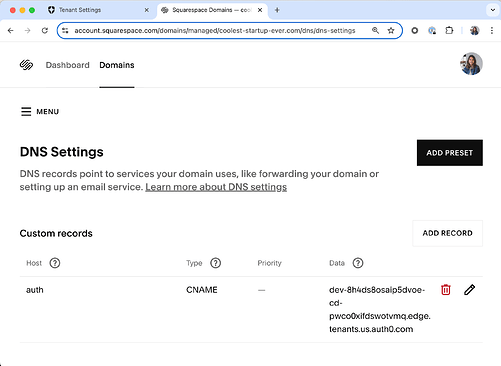Bookmark this page with the star

click(x=391, y=31)
